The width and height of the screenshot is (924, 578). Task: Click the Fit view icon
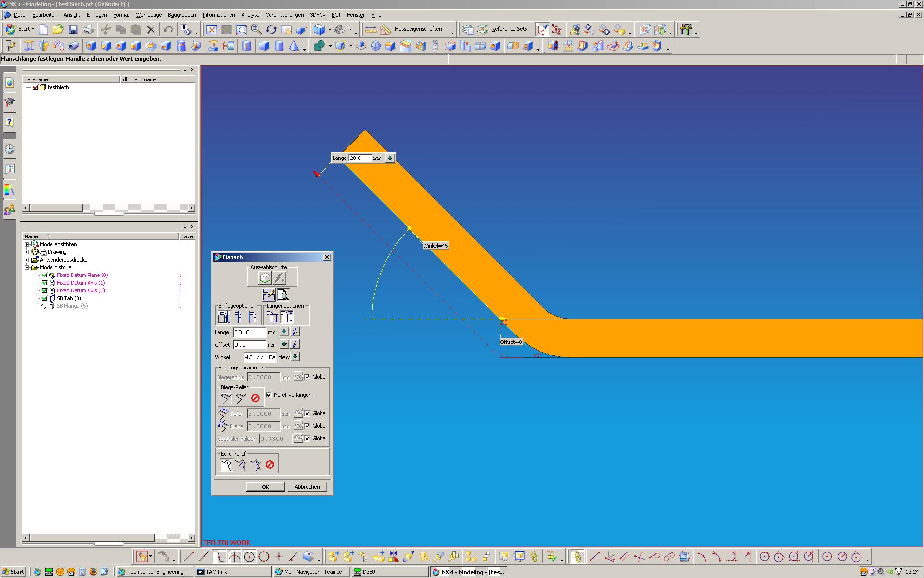[212, 30]
